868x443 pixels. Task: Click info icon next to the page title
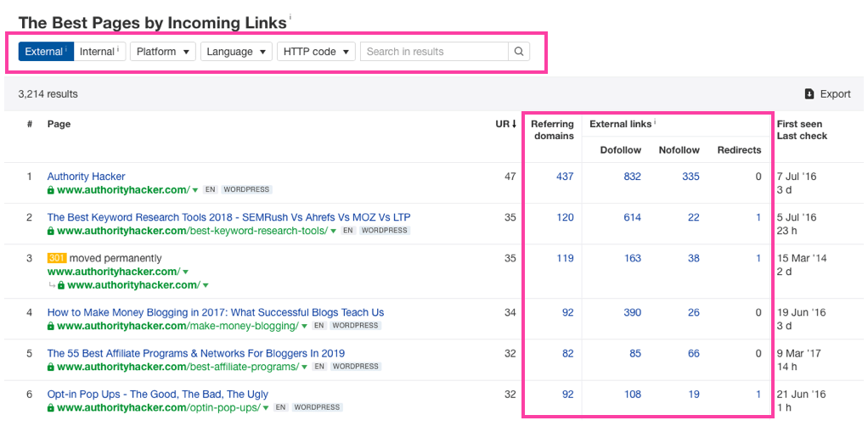click(x=290, y=17)
